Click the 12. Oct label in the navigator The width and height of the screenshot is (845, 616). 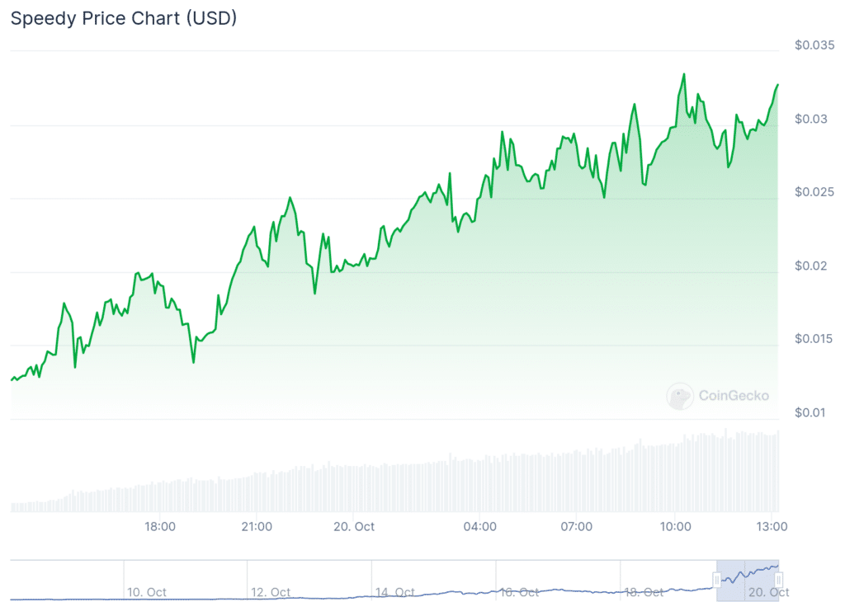[271, 592]
